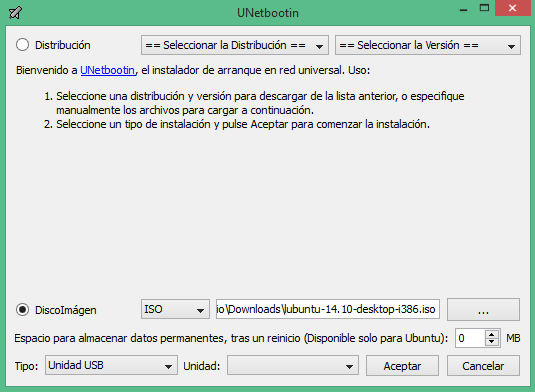Click the UNetbootin airplane title bar icon
The height and width of the screenshot is (392, 535).
click(x=15, y=13)
